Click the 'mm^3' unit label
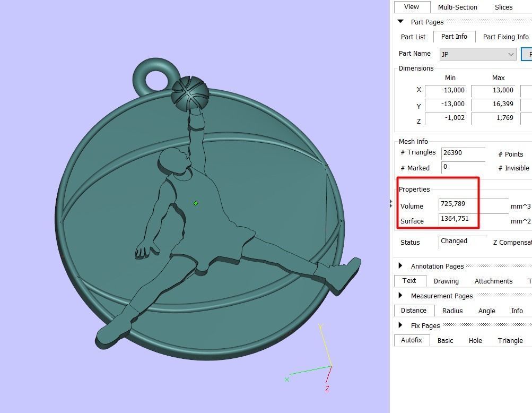The width and height of the screenshot is (532, 413). [520, 206]
